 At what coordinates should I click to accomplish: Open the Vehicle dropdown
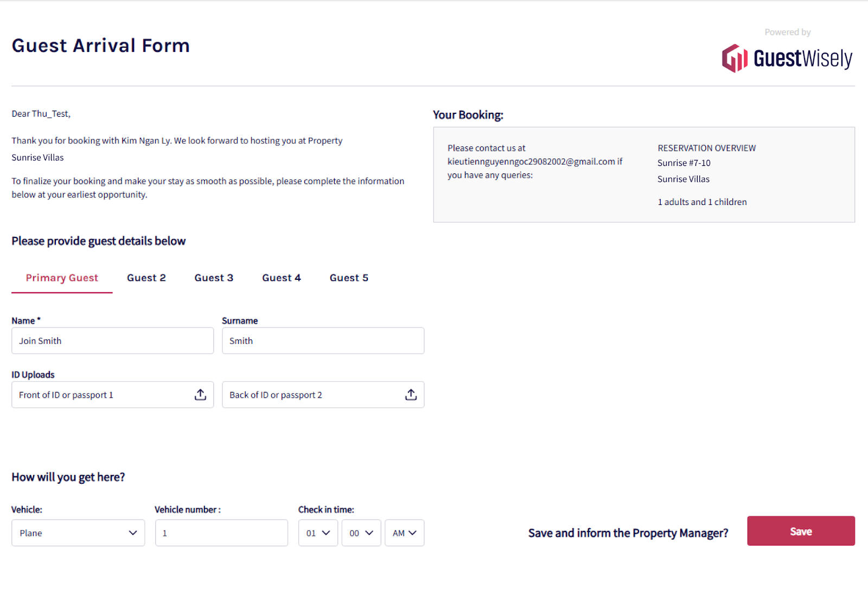78,533
